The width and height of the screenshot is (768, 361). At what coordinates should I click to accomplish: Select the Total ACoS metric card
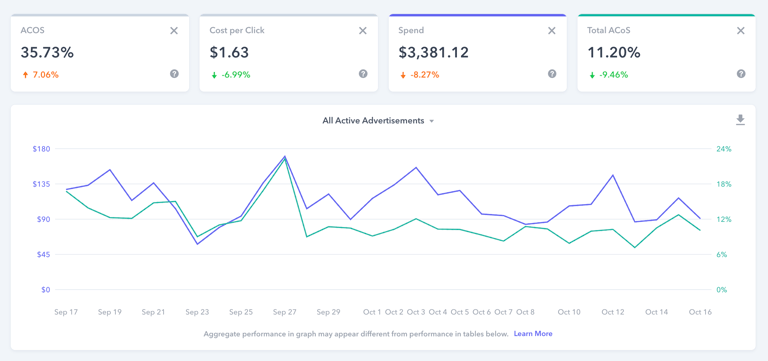666,53
